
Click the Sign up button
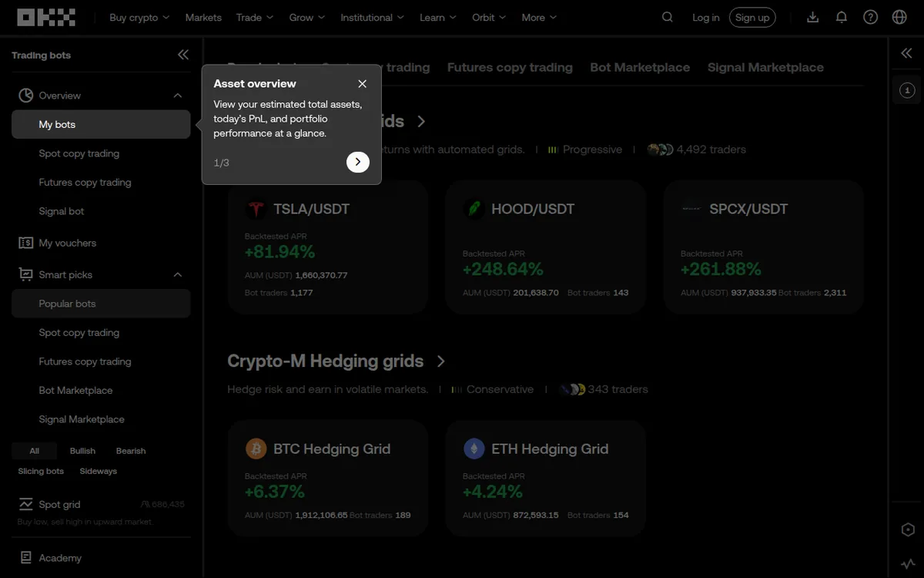(x=752, y=17)
